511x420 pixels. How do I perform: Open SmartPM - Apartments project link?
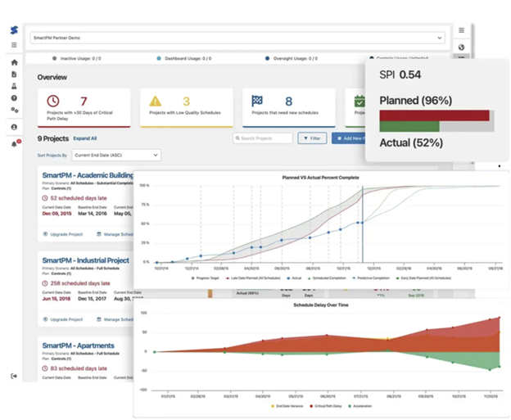(79, 345)
